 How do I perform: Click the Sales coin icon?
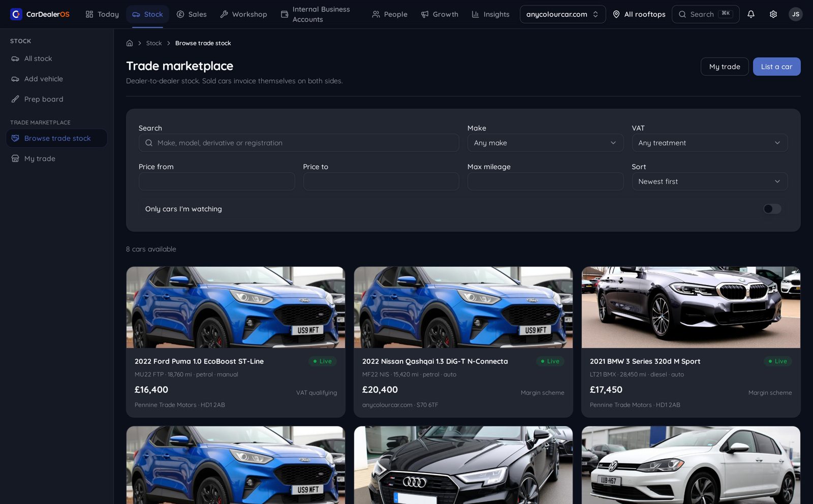[x=180, y=14]
